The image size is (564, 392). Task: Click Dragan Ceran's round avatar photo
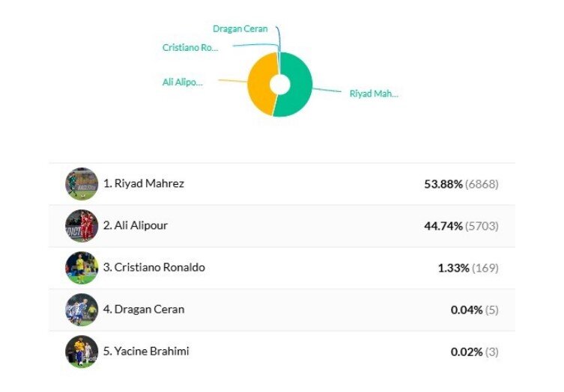coord(82,310)
